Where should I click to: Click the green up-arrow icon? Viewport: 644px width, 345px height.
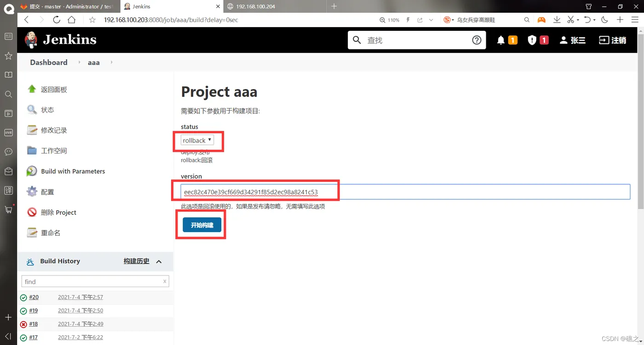(32, 89)
